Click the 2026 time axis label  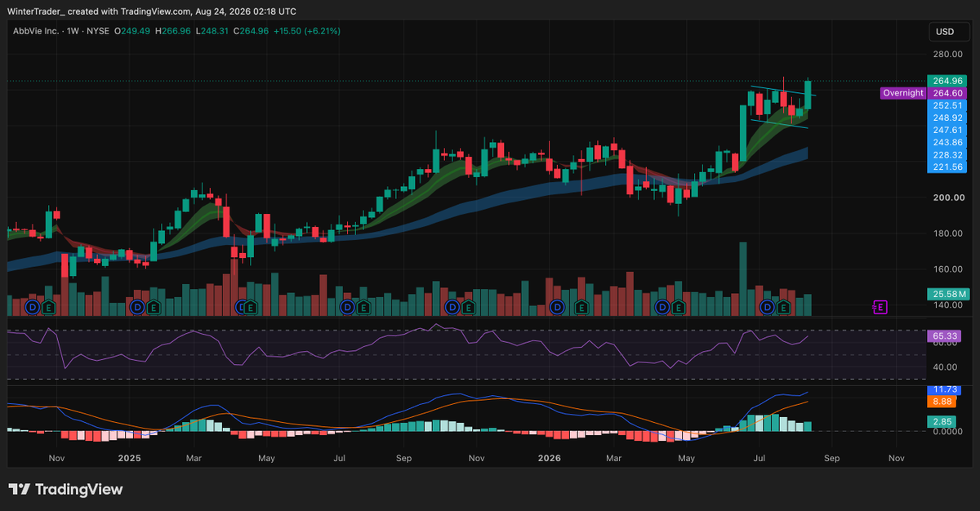(x=550, y=459)
